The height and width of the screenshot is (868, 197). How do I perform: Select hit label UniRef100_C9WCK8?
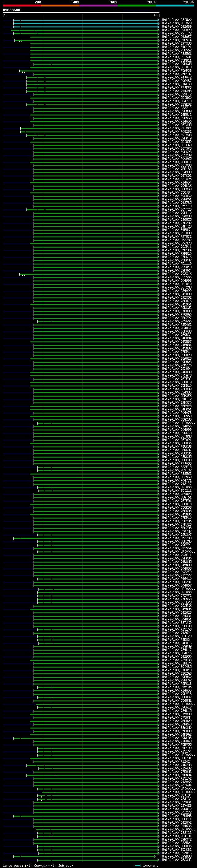(x=177, y=433)
